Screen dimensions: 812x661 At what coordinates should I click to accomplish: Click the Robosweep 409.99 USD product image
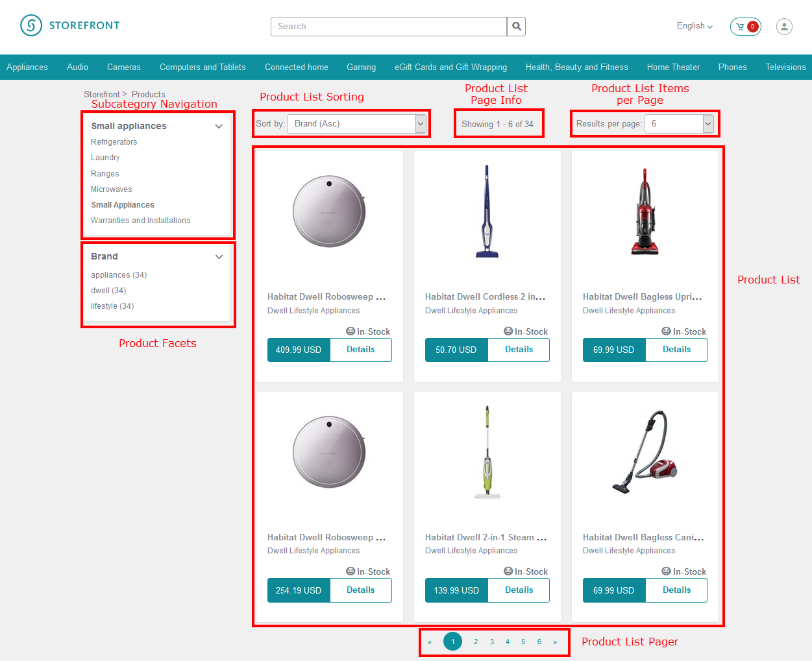point(329,212)
